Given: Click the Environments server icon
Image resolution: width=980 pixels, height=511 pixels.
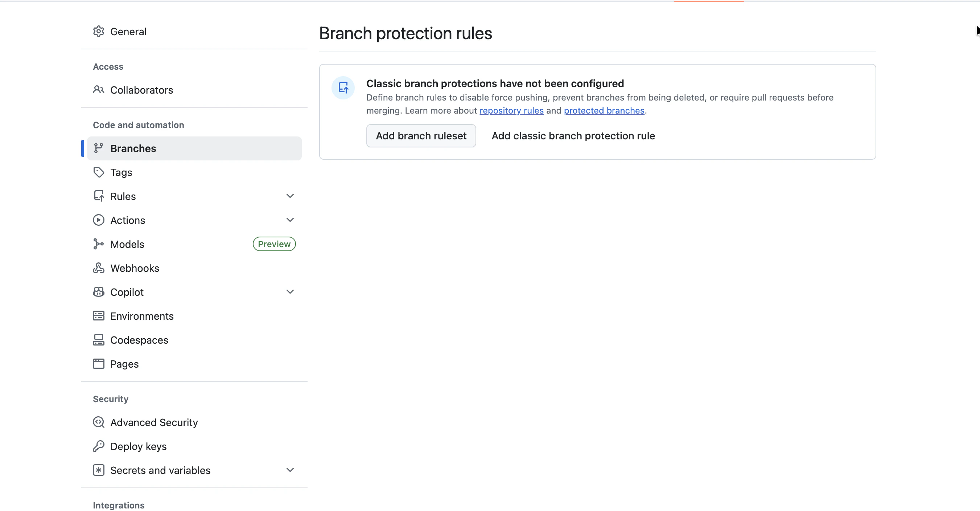Looking at the screenshot, I should [x=99, y=316].
